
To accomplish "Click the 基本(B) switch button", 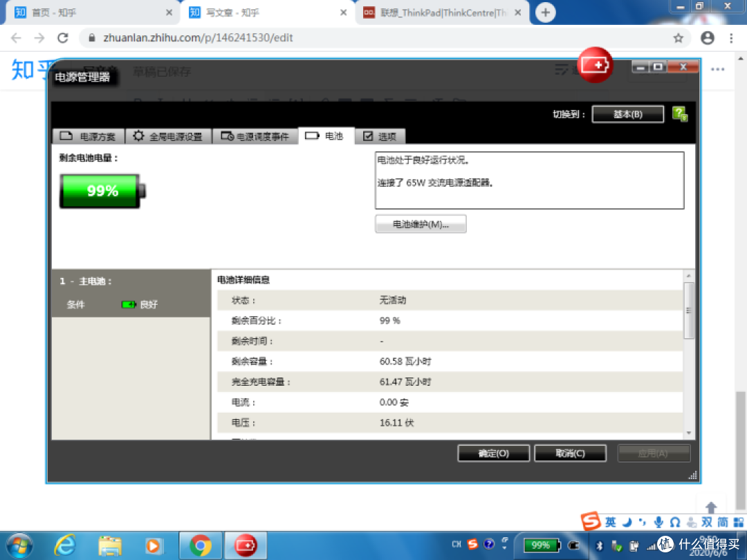I will 627,114.
